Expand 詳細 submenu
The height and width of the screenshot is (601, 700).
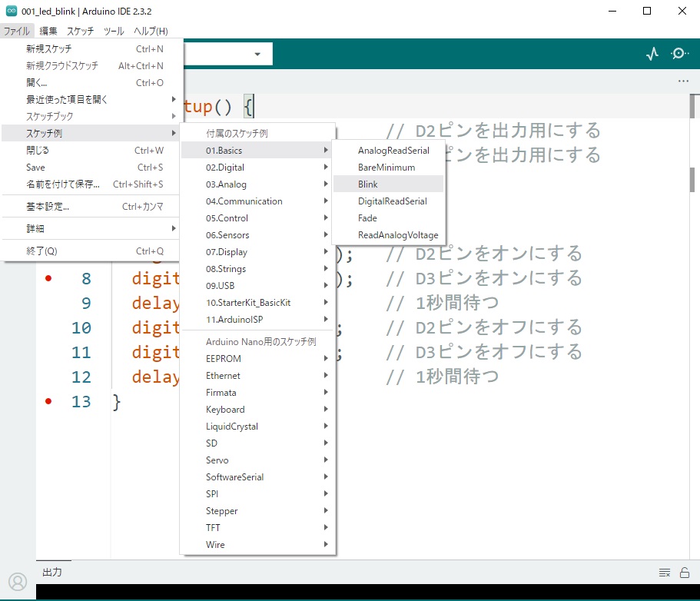[x=91, y=228]
